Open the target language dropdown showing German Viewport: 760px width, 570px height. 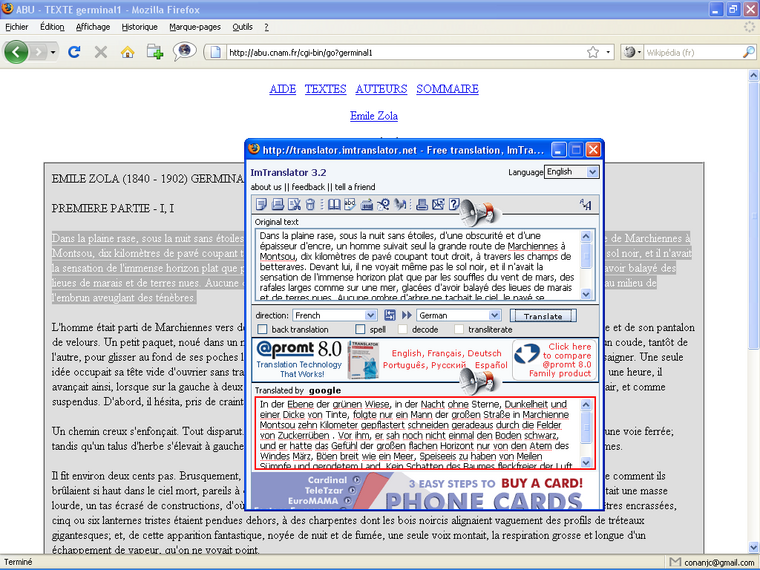[459, 316]
